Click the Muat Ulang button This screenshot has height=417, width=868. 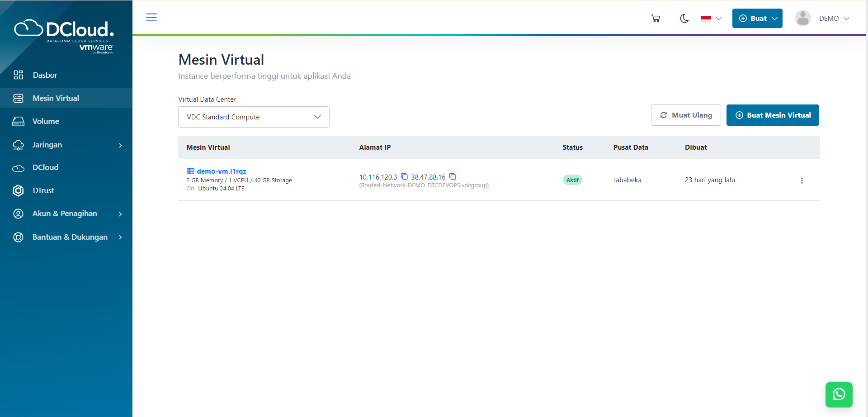point(686,115)
